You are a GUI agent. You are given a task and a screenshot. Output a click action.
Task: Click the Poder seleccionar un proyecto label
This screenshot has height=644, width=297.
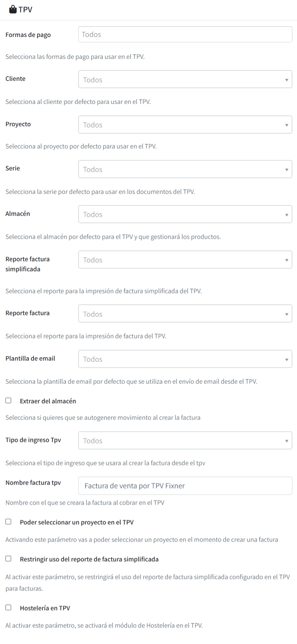77,522
